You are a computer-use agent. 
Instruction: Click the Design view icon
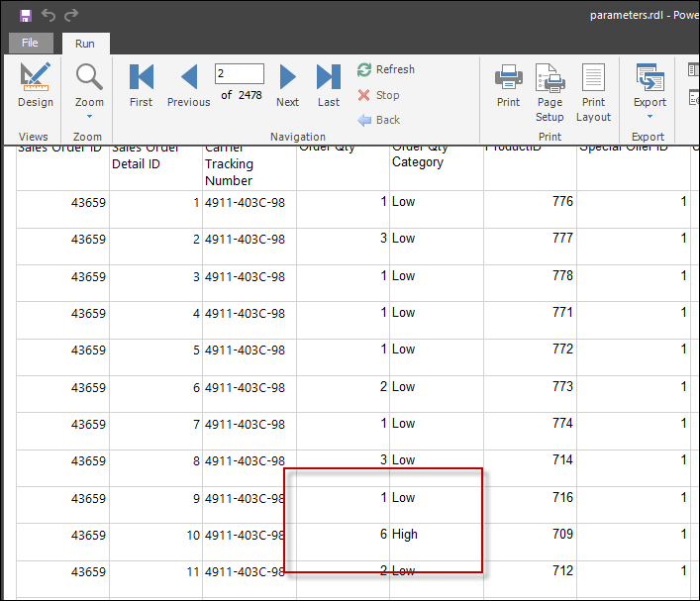[x=35, y=85]
